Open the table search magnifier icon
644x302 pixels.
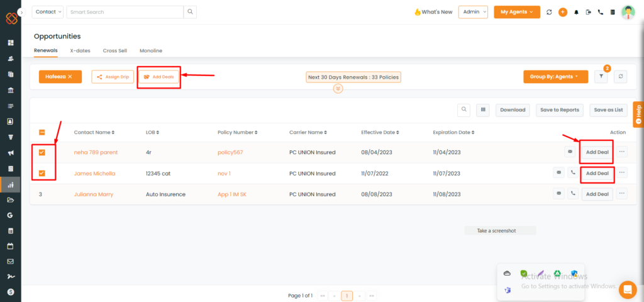(464, 109)
